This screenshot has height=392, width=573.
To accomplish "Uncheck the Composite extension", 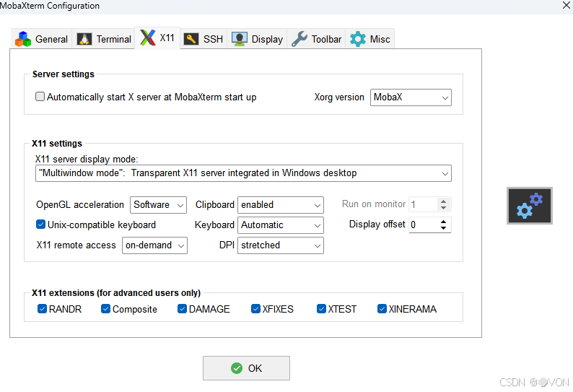I will tap(105, 309).
